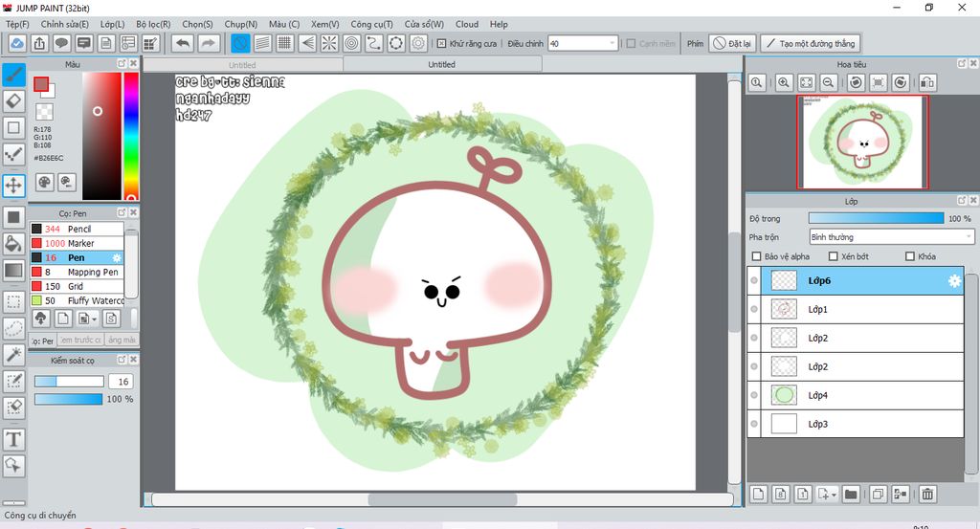Open color palette icon in Màu panel
The height and width of the screenshot is (529, 980).
44,183
